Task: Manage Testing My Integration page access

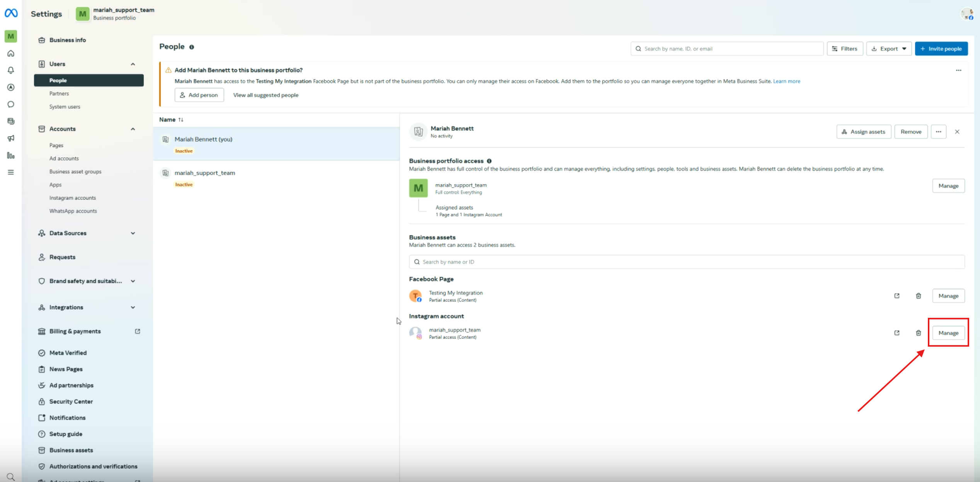Action: click(948, 296)
